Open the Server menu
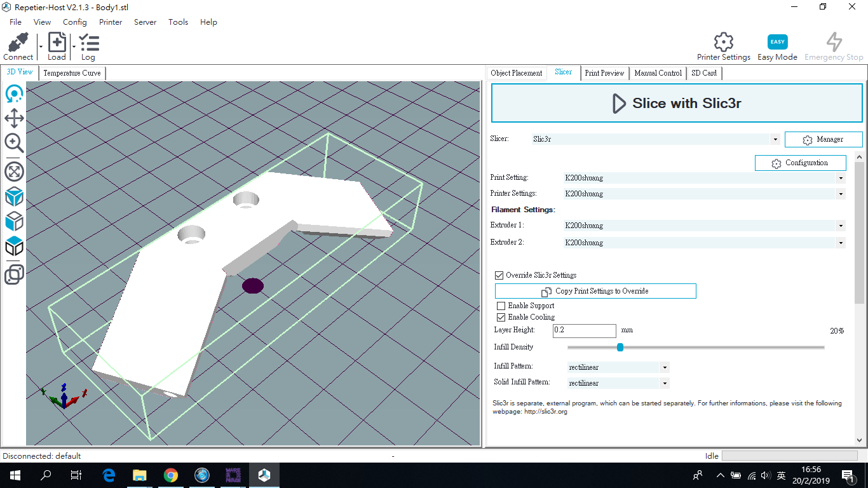The image size is (868, 488). pos(145,22)
